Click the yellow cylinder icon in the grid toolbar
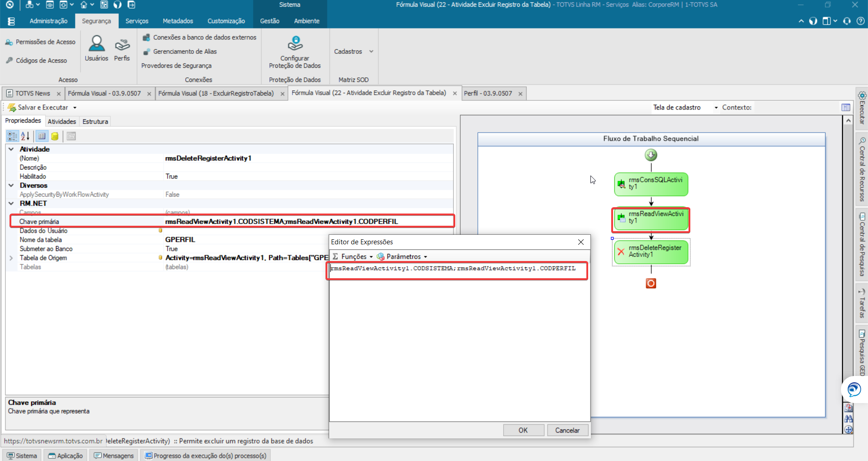The image size is (868, 461). pos(55,136)
